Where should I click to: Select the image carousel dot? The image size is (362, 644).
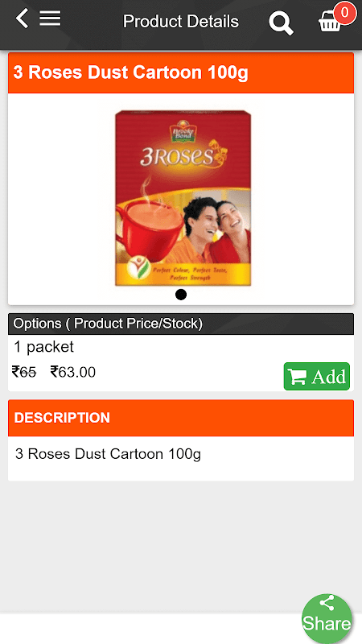tap(181, 295)
